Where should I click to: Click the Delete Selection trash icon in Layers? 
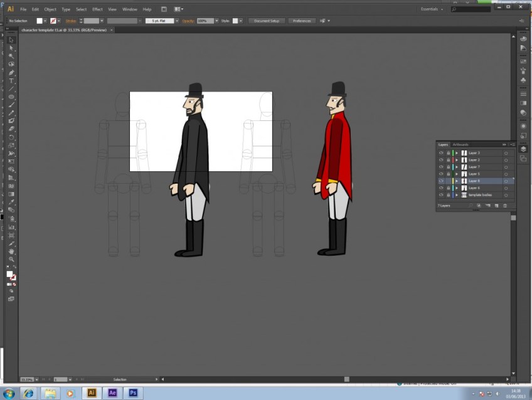504,205
